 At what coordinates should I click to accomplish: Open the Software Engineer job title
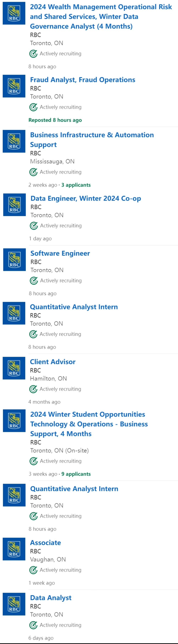coord(60,253)
